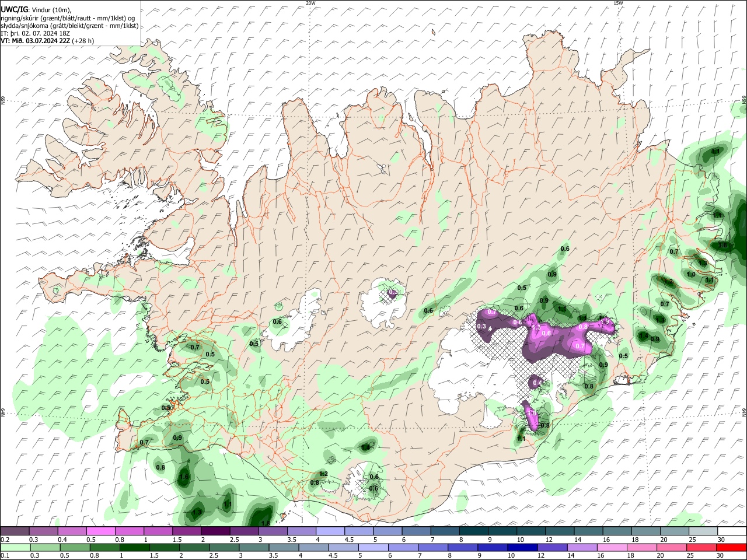Select upper legend row swatch labeled 18
The width and height of the screenshot is (747, 560).
click(x=646, y=531)
